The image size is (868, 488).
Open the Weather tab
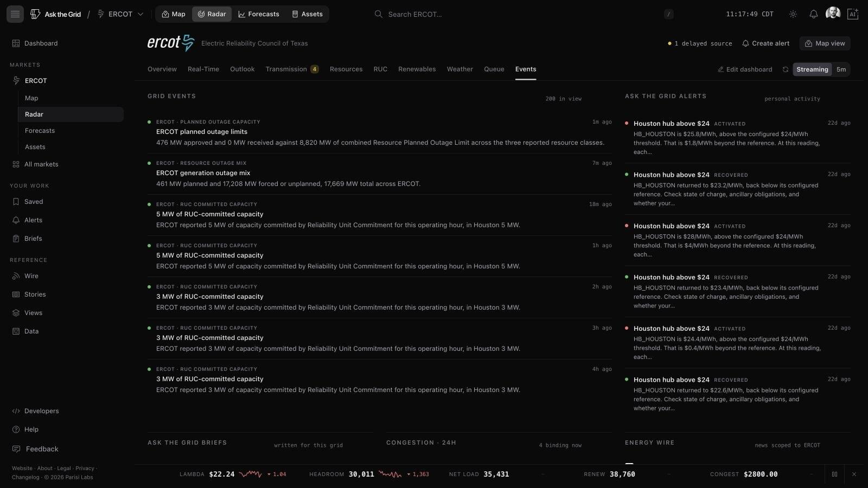(459, 69)
